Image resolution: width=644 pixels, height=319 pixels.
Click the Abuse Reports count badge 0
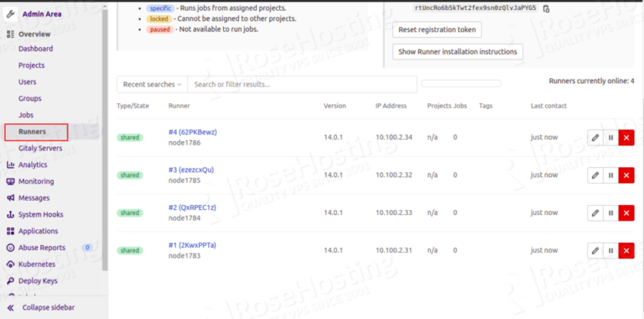(86, 248)
